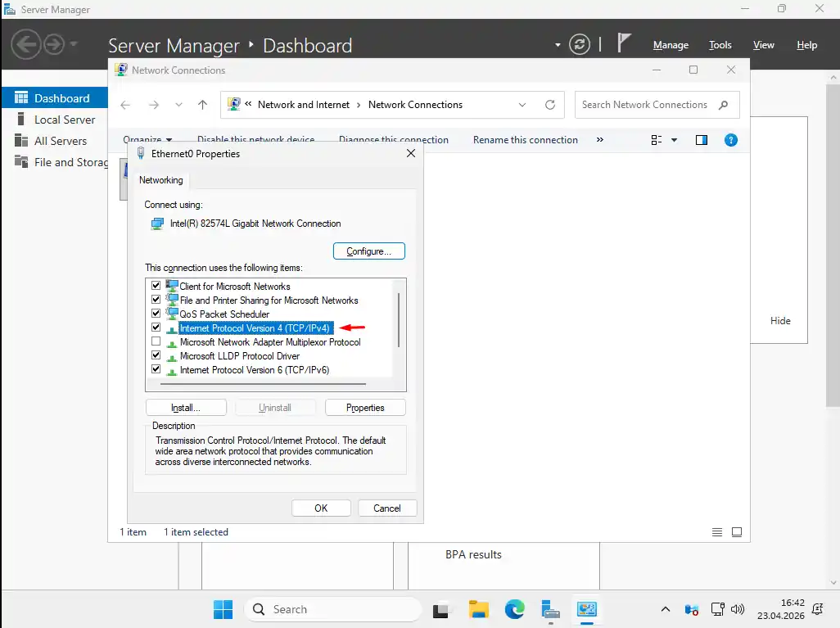Viewport: 840px width, 628px height.
Task: Expand the navigation history dropdown next to forward
Action: [x=74, y=44]
